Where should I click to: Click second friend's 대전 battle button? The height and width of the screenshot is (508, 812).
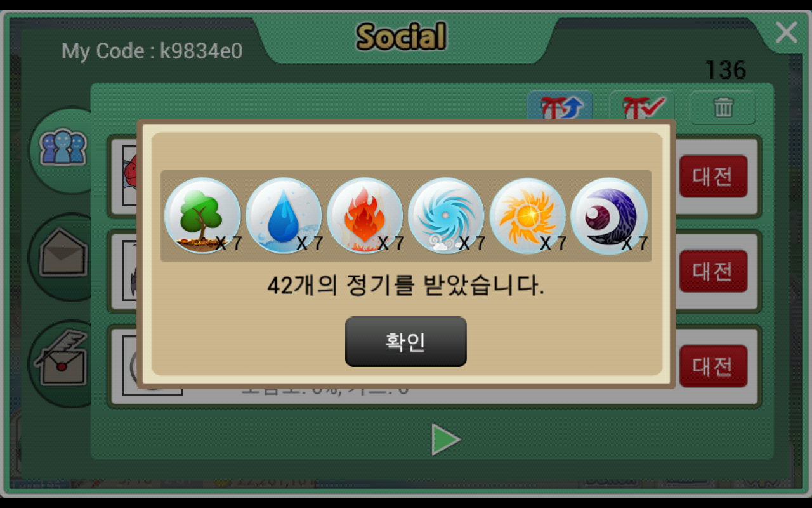pos(713,271)
